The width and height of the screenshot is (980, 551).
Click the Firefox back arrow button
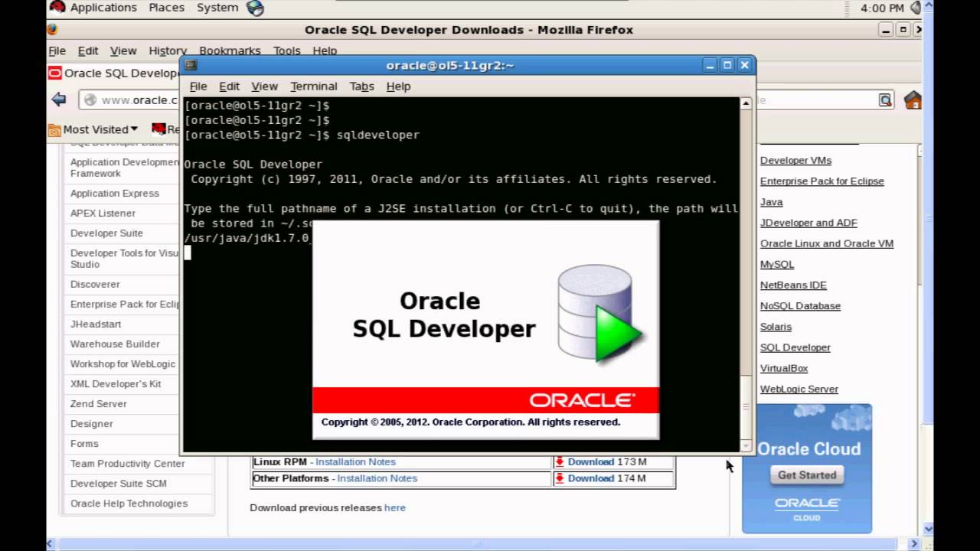point(59,99)
